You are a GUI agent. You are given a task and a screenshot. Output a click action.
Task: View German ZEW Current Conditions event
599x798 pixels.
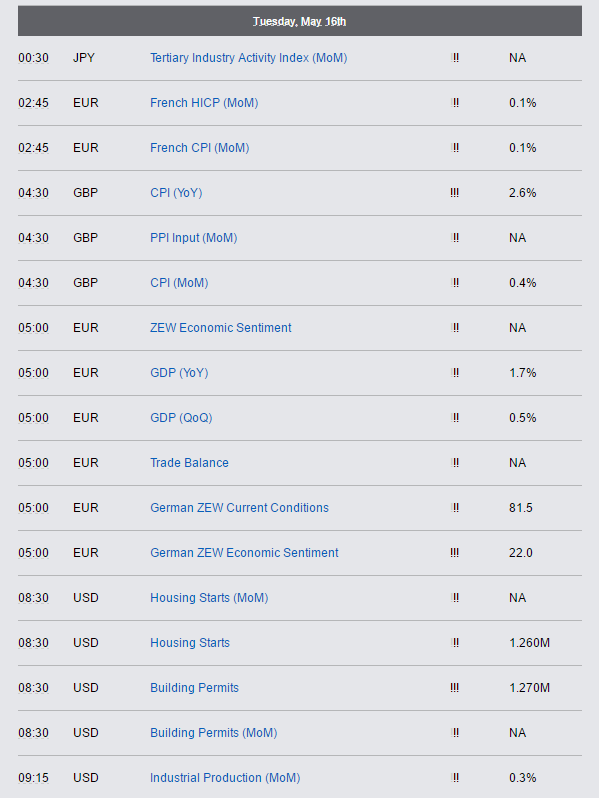239,508
